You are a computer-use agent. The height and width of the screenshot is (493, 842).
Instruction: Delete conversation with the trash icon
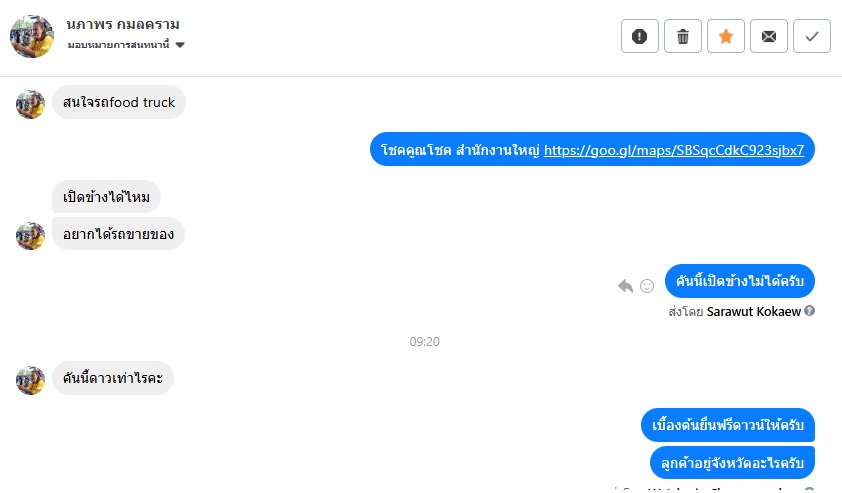683,37
